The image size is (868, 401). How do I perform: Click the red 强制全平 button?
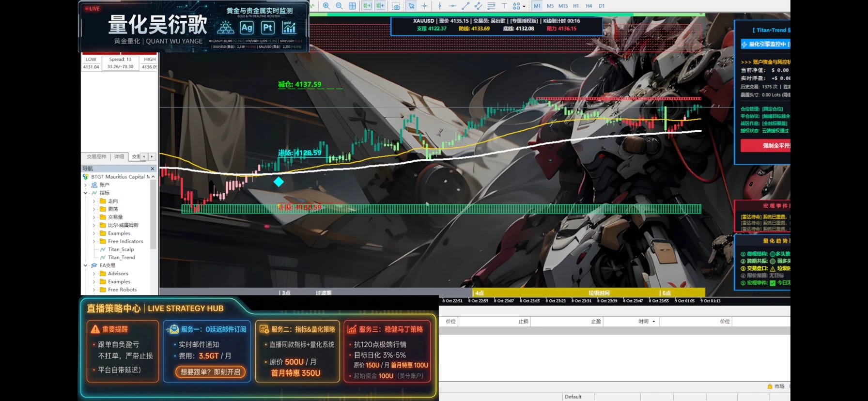click(x=766, y=145)
